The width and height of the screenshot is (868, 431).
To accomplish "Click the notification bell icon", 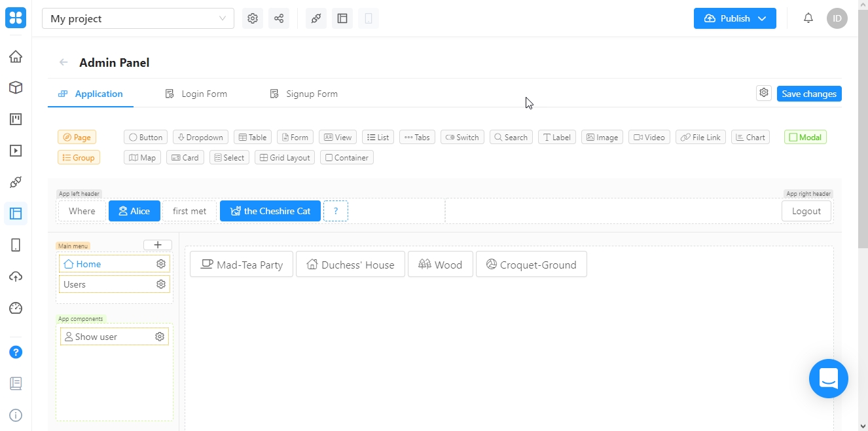I will click(808, 18).
